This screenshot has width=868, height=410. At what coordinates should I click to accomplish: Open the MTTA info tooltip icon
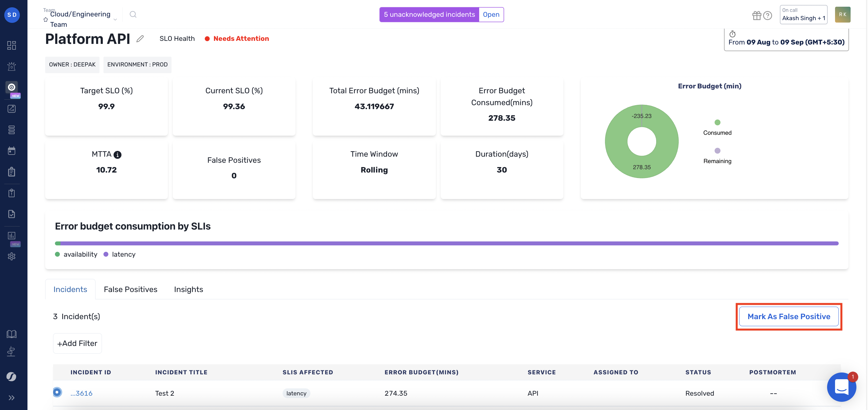[117, 155]
